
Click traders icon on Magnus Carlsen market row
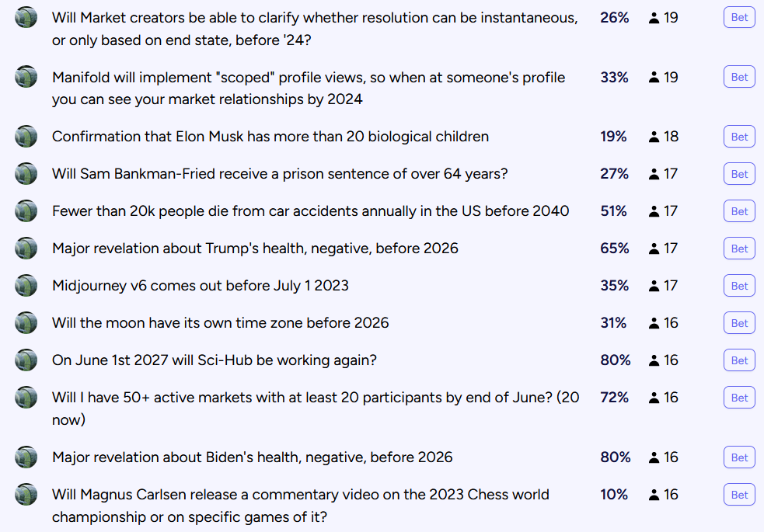point(654,495)
